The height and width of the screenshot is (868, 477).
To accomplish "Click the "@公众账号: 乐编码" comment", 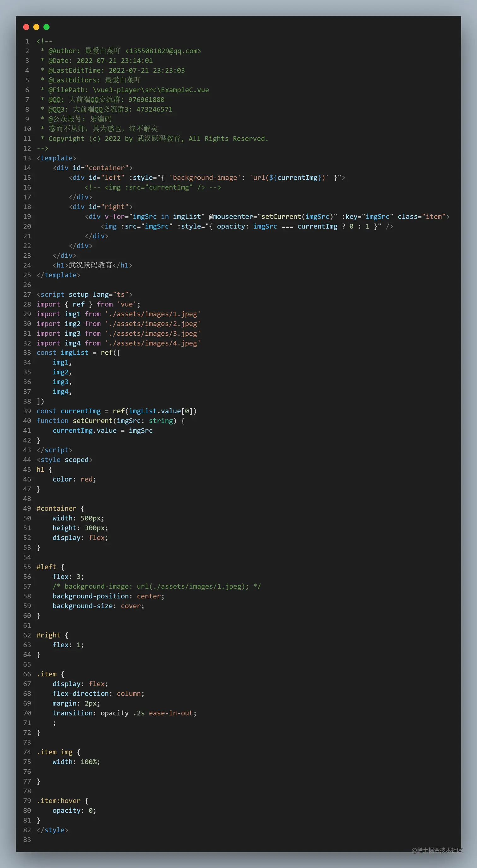I will tap(80, 119).
